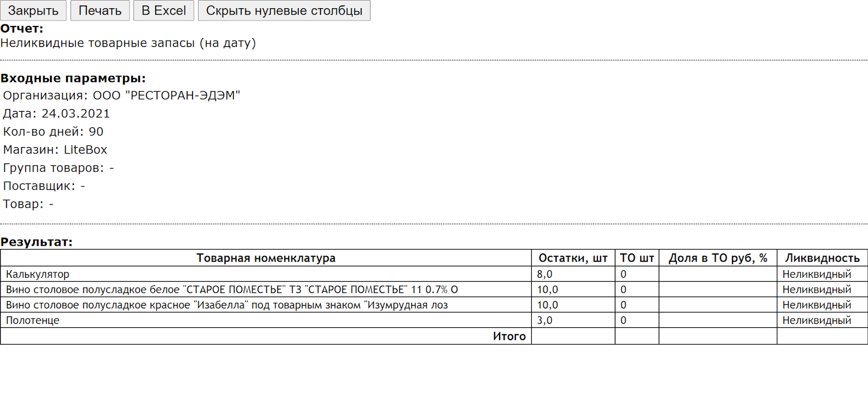
Task: Click Неликвидный status in Калькулятор row
Action: pyautogui.click(x=816, y=274)
